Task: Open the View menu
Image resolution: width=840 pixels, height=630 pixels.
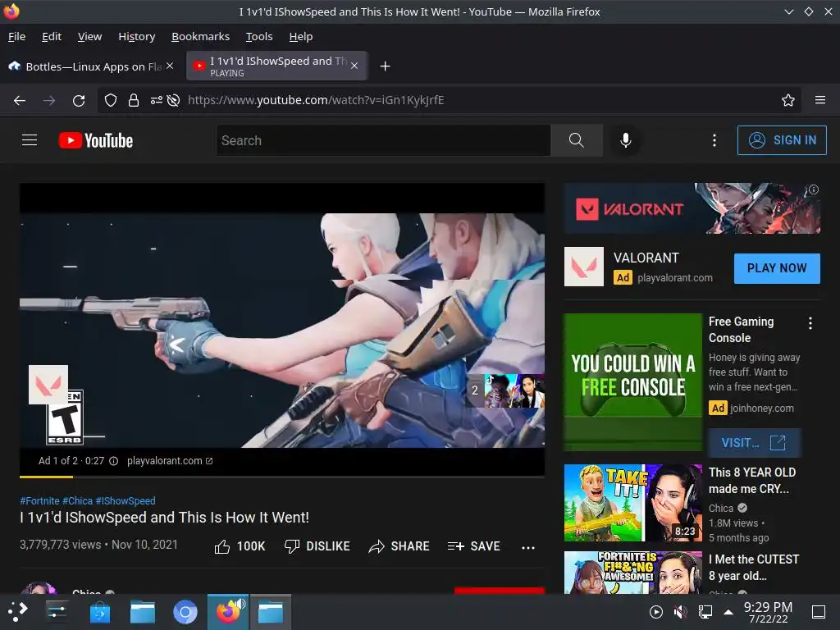Action: [x=89, y=36]
